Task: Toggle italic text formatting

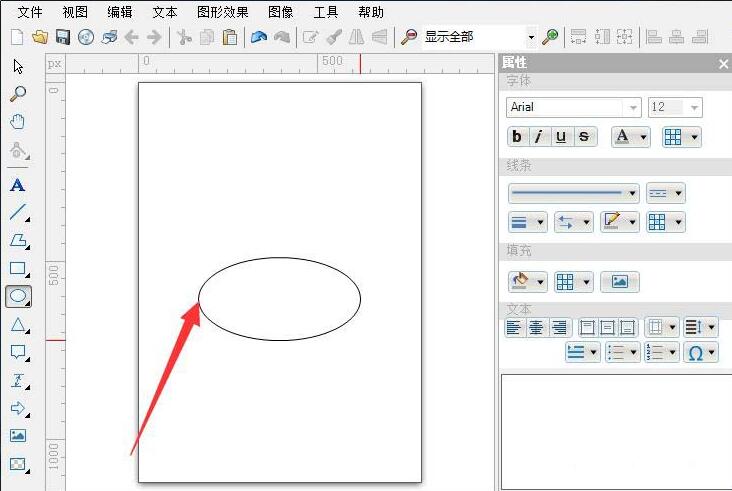Action: (540, 137)
